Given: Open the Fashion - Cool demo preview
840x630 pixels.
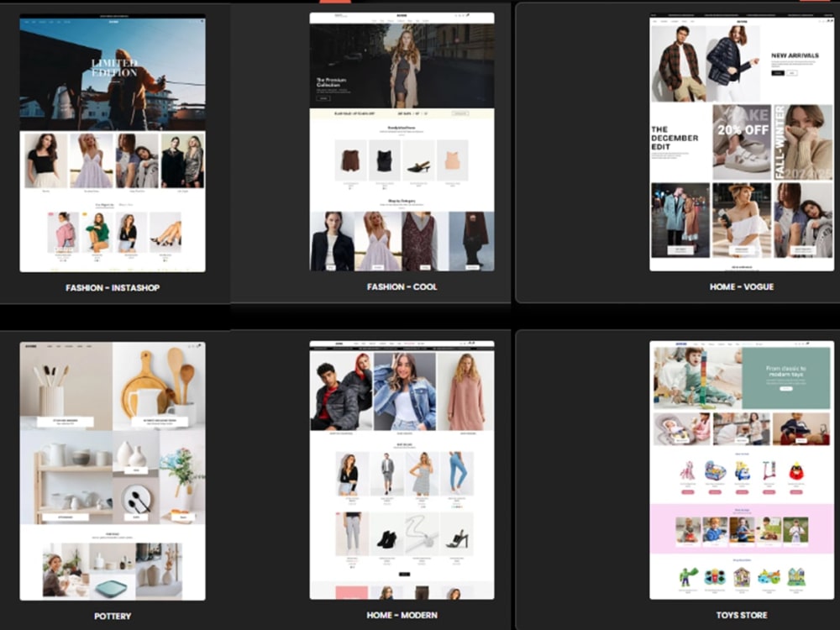Looking at the screenshot, I should pyautogui.click(x=402, y=141).
